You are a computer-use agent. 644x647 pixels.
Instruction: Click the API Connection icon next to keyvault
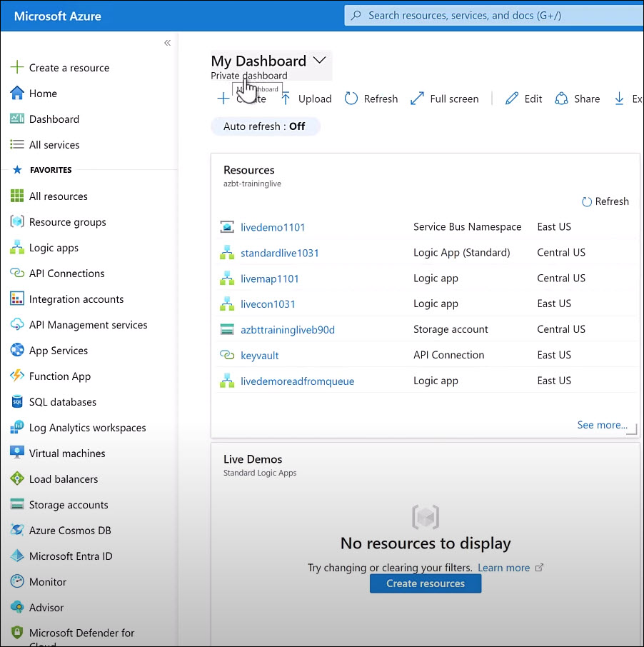[227, 355]
